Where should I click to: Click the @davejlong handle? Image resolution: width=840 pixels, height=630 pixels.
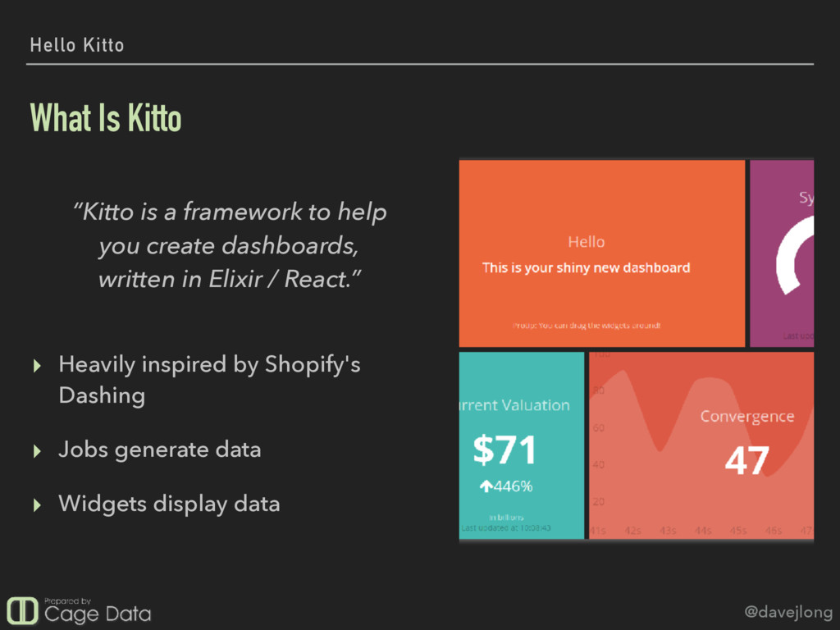788,611
